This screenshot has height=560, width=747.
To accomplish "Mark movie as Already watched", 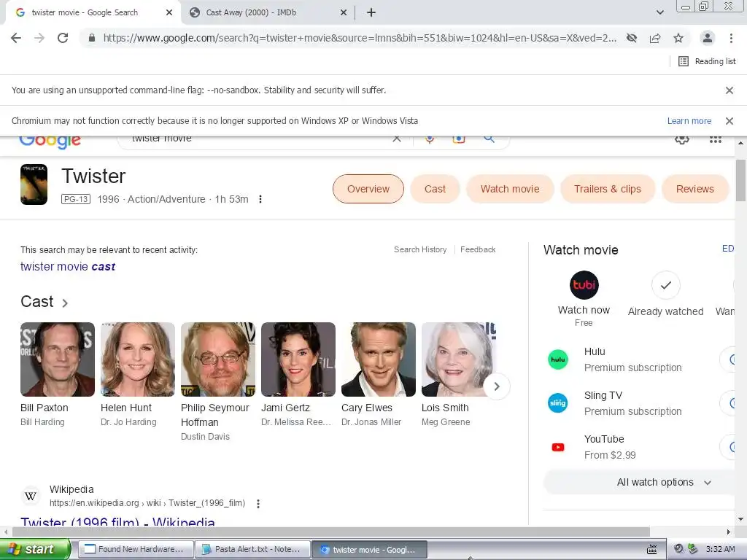I will point(665,295).
